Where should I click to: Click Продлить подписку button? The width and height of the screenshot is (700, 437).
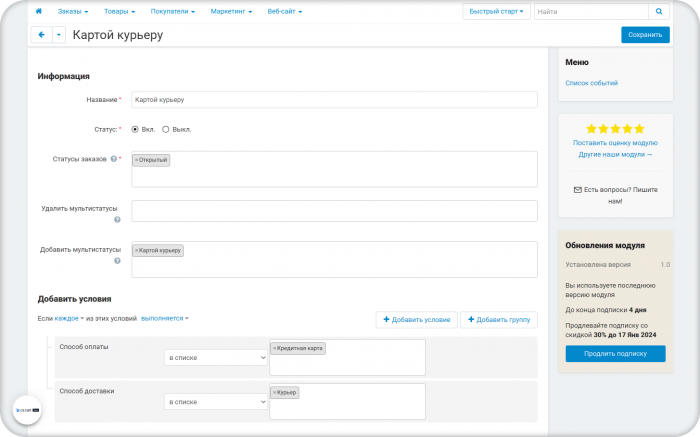(x=615, y=354)
